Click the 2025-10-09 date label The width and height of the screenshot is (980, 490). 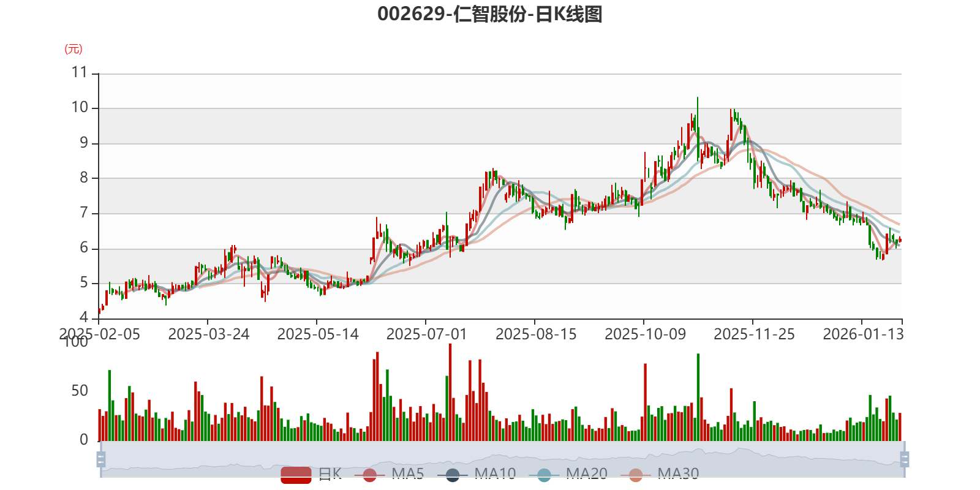coord(645,334)
